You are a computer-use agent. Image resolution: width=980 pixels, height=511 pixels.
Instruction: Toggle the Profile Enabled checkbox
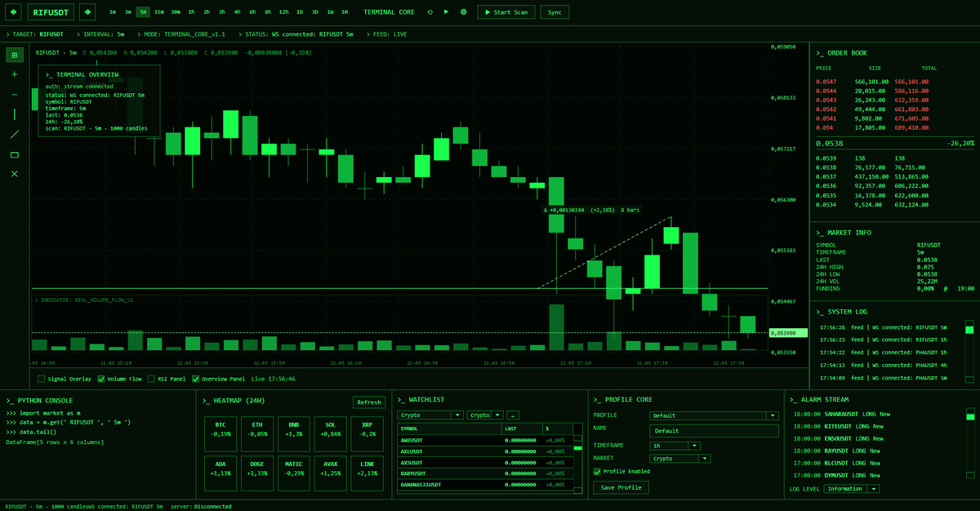coord(597,471)
